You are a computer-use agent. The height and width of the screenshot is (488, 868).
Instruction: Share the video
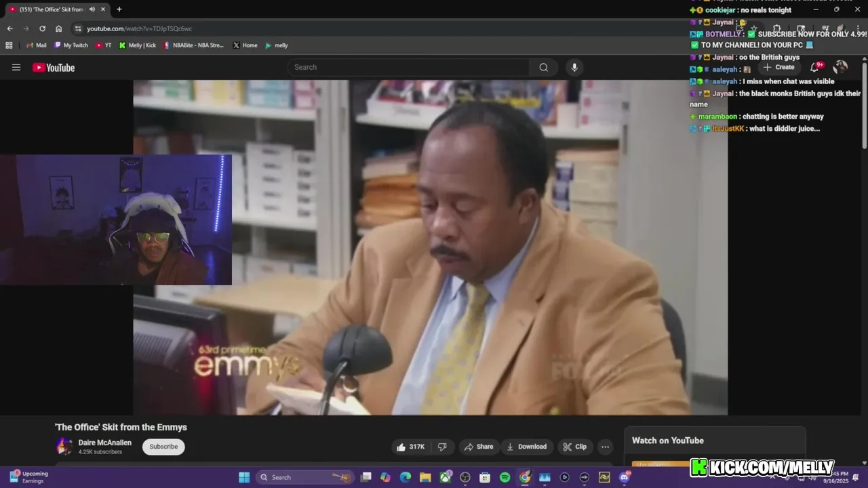coord(478,447)
